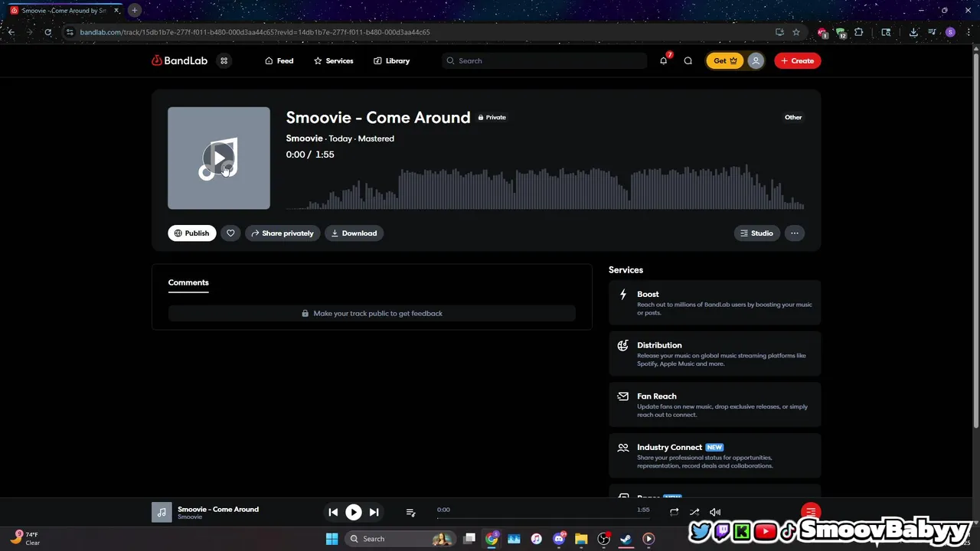Viewport: 980px width, 551px height.
Task: Click Smoovie artist name link
Action: 304,139
